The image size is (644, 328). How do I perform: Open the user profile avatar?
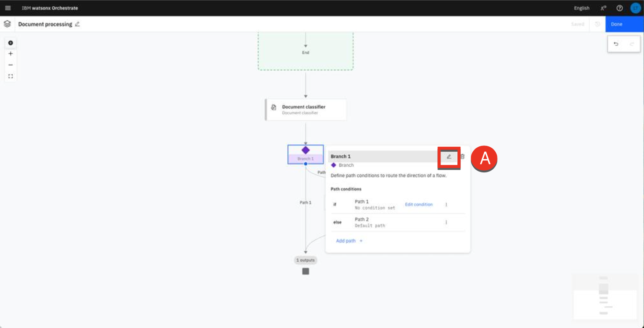coord(635,8)
